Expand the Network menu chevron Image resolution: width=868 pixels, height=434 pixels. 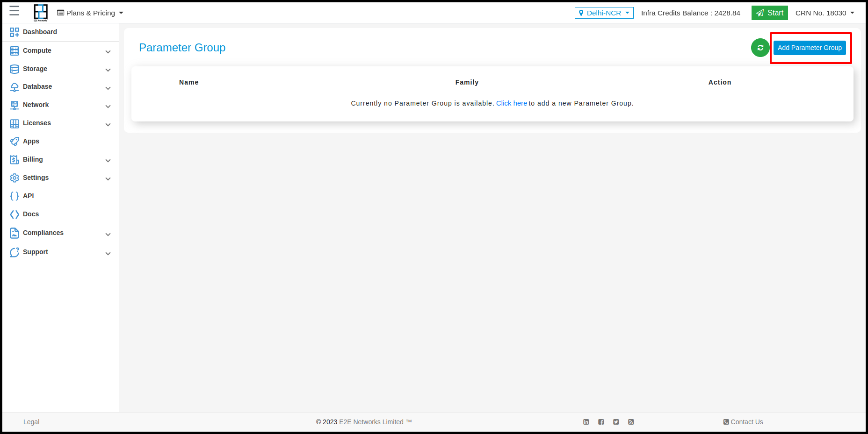[x=108, y=107]
